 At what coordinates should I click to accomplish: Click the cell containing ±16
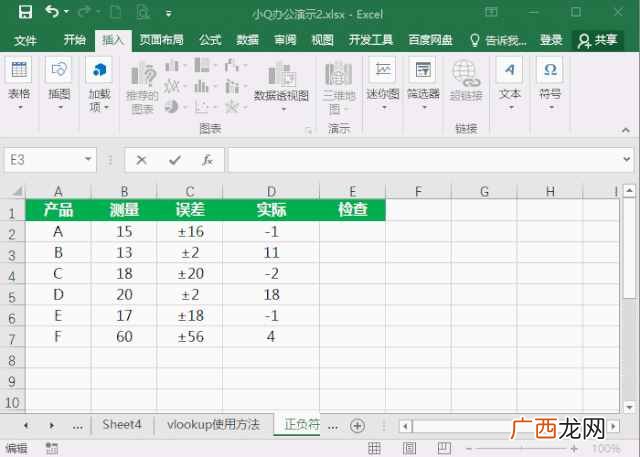(190, 232)
